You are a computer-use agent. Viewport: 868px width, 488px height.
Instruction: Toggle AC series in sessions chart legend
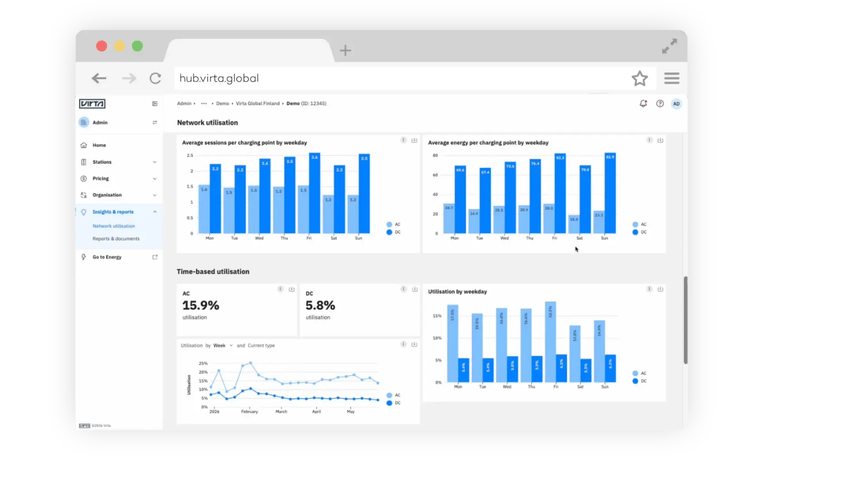393,225
